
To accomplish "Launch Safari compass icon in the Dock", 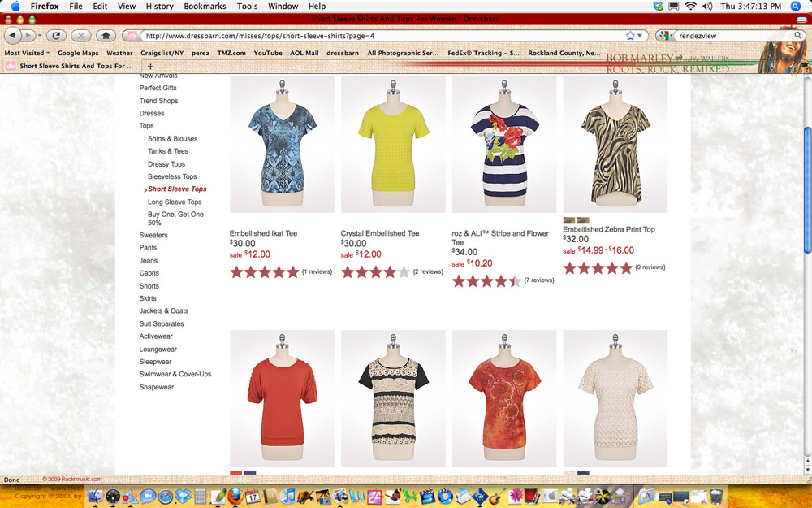I will [x=166, y=497].
